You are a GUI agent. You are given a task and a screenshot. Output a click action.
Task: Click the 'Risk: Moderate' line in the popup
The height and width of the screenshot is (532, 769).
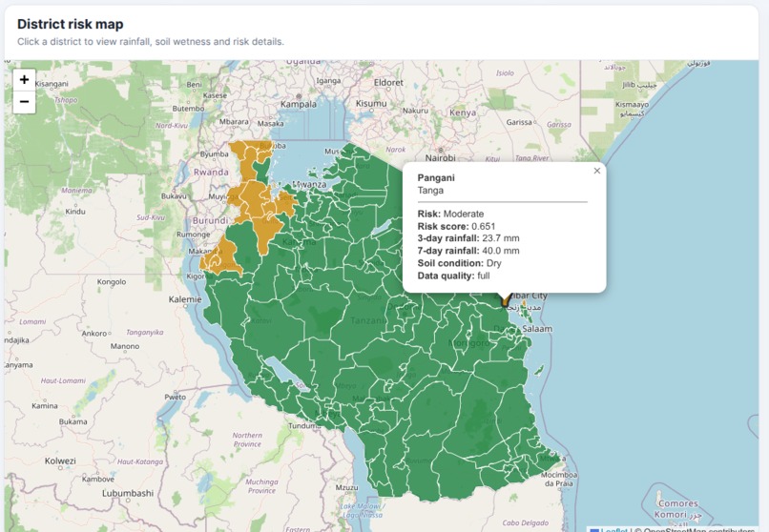[450, 215]
